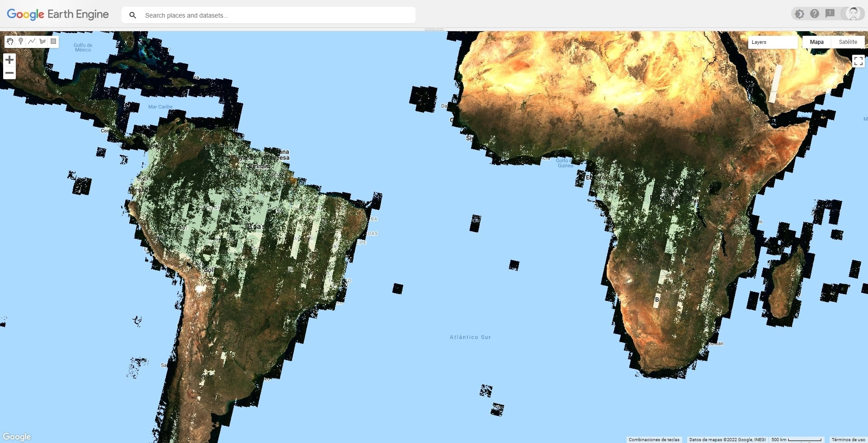868x443 pixels.
Task: Select the hand pan tool
Action: coord(10,42)
